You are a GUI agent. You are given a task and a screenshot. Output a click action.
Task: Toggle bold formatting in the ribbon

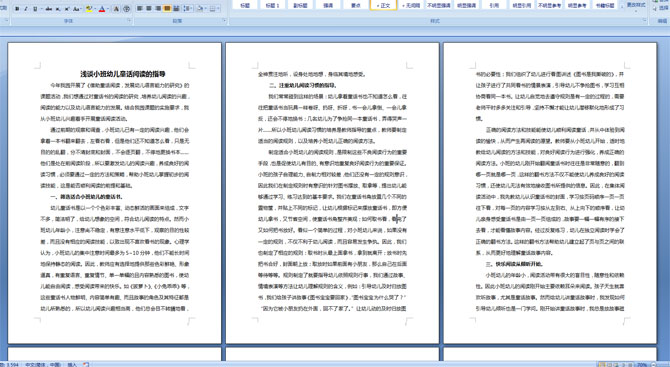(x=17, y=9)
